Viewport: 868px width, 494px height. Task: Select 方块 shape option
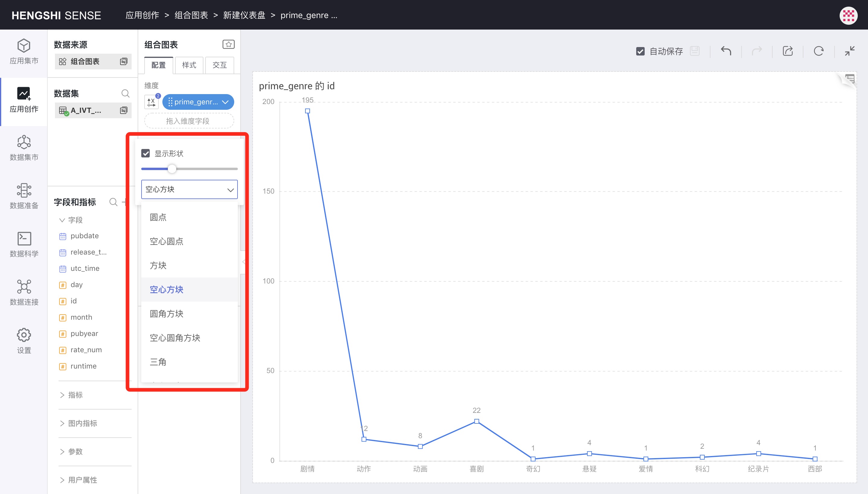(x=190, y=265)
